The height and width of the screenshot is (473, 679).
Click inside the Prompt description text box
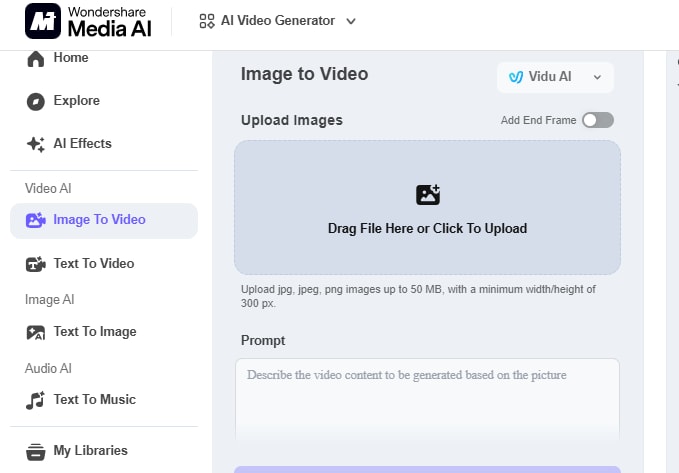click(x=427, y=399)
